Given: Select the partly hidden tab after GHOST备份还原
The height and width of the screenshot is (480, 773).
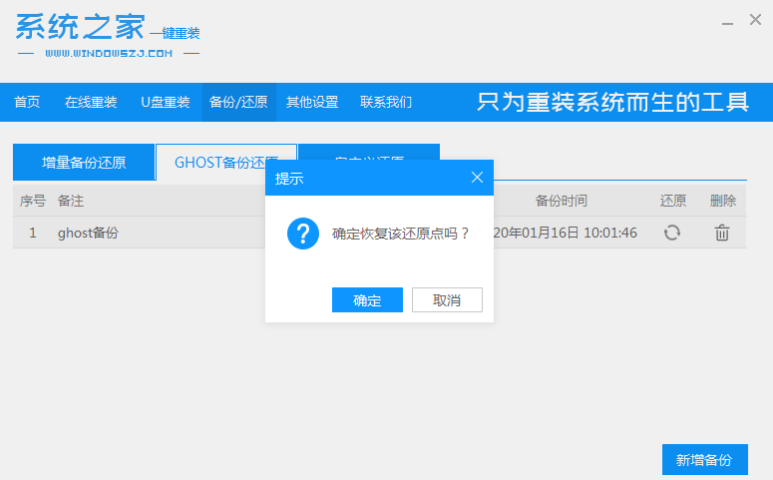Looking at the screenshot, I should (x=369, y=152).
